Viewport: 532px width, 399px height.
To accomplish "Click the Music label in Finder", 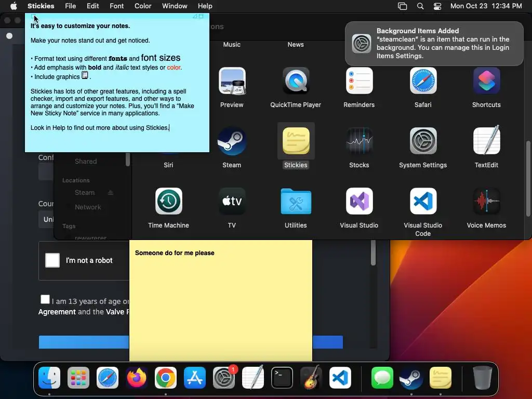I will click(x=232, y=45).
